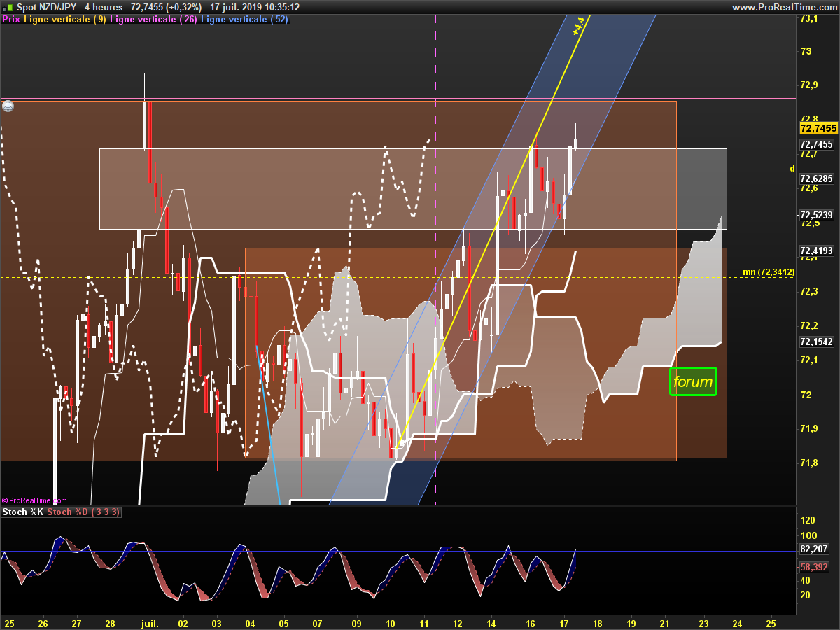Viewport: 840px width, 630px height.
Task: Click the green forum box
Action: (x=693, y=381)
